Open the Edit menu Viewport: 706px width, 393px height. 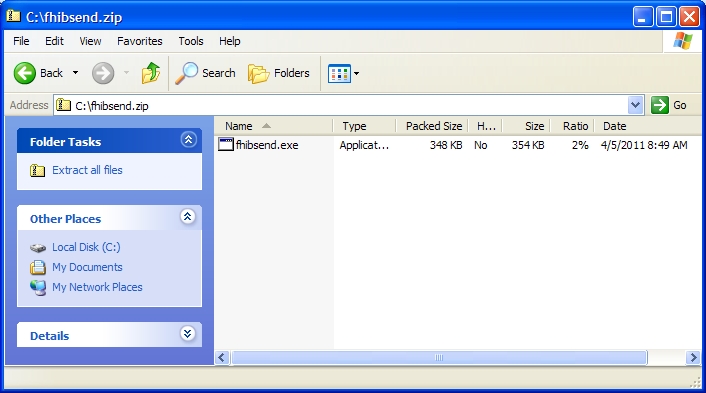pyautogui.click(x=54, y=41)
